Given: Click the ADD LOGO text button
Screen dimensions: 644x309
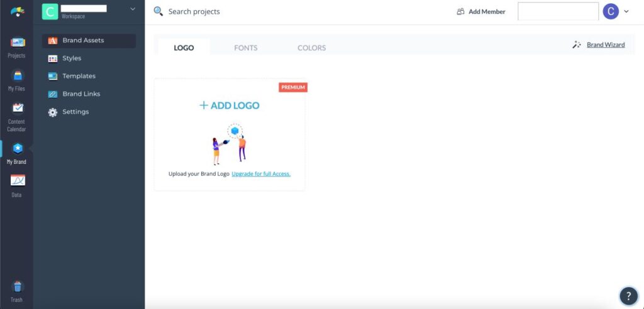Looking at the screenshot, I should click(235, 106).
